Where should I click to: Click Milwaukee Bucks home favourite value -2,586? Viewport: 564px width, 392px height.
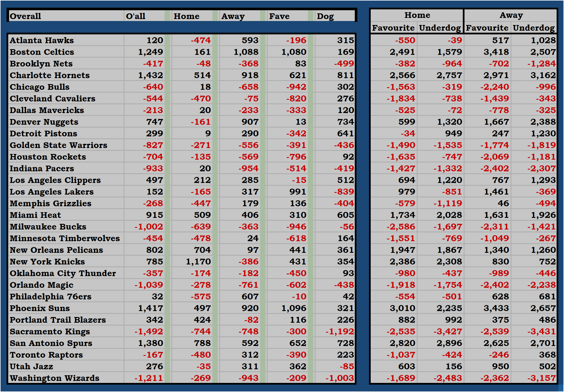tap(401, 227)
